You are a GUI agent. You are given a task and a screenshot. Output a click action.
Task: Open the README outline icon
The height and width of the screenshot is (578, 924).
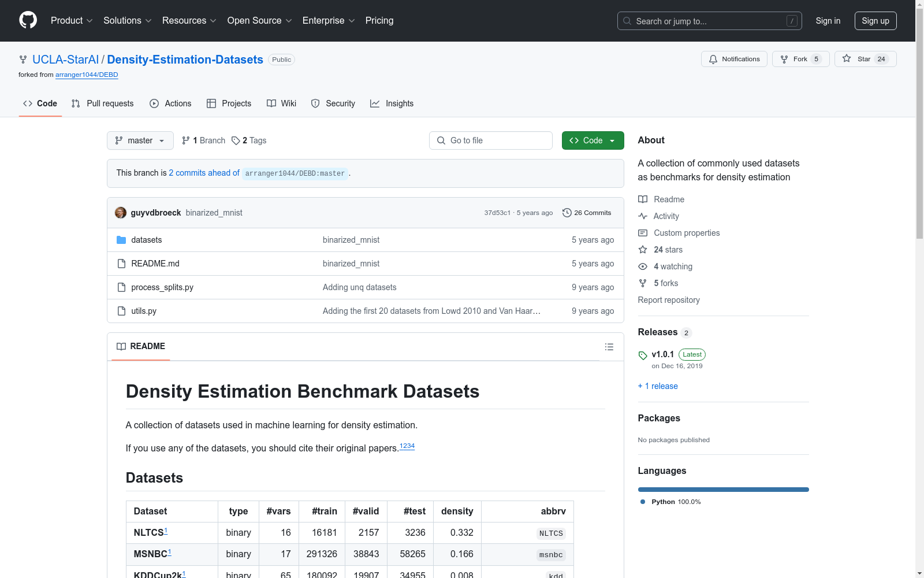609,347
